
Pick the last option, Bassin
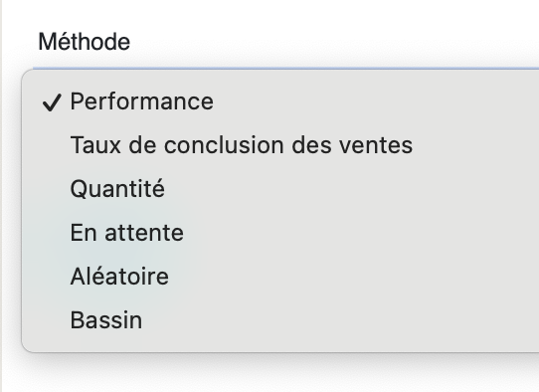coord(106,320)
